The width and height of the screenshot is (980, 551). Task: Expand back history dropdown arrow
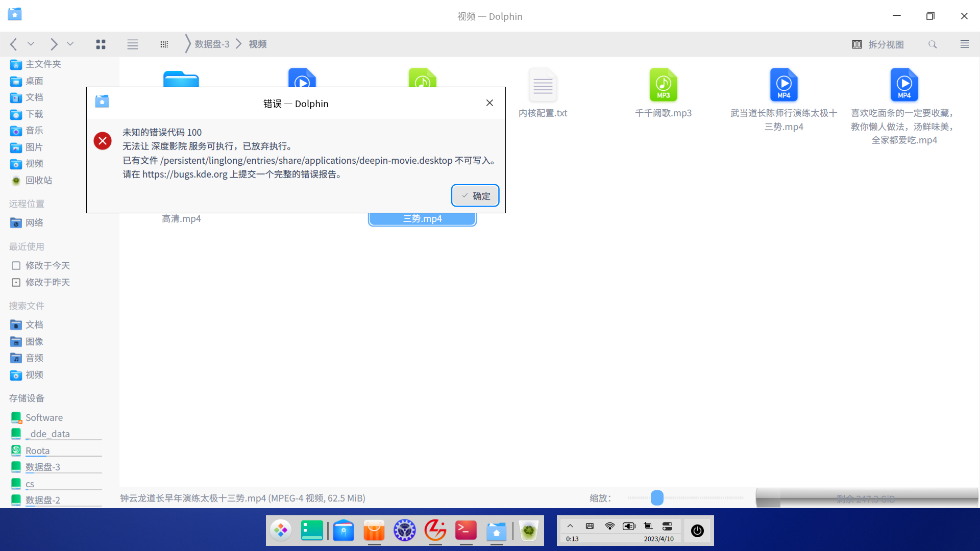[31, 44]
